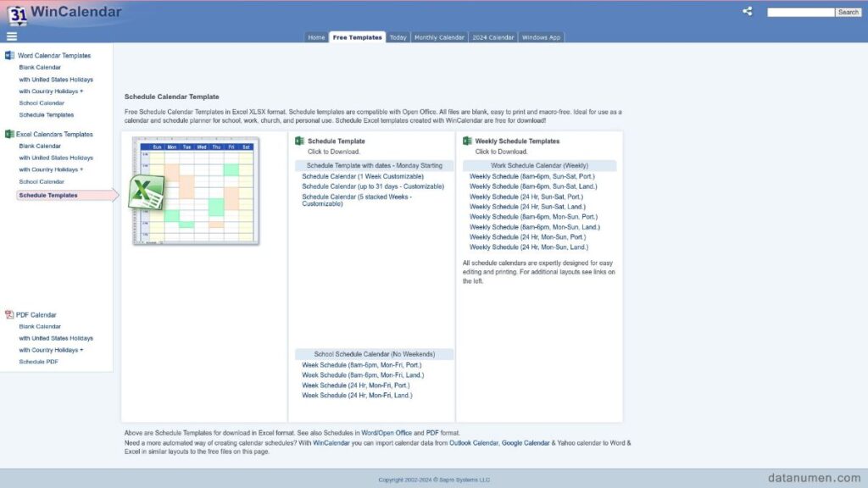Download Schedule Calendar up to 31 days
The height and width of the screenshot is (488, 868).
tap(373, 186)
